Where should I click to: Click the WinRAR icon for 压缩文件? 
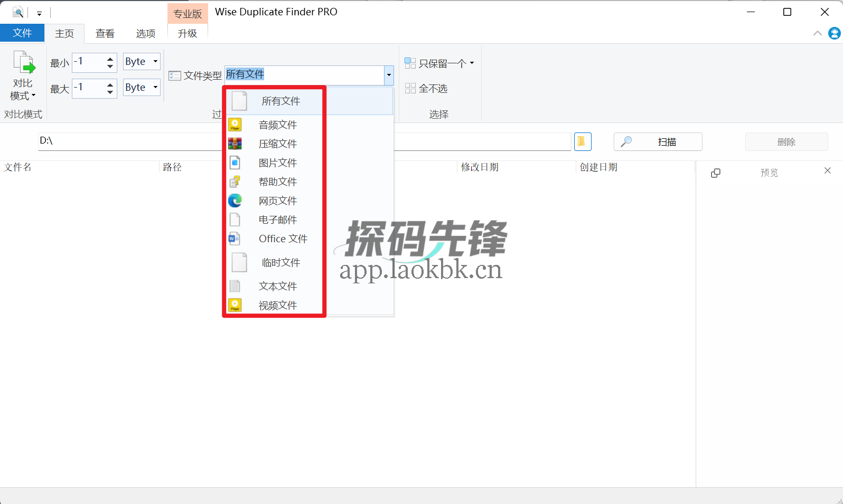click(x=235, y=144)
